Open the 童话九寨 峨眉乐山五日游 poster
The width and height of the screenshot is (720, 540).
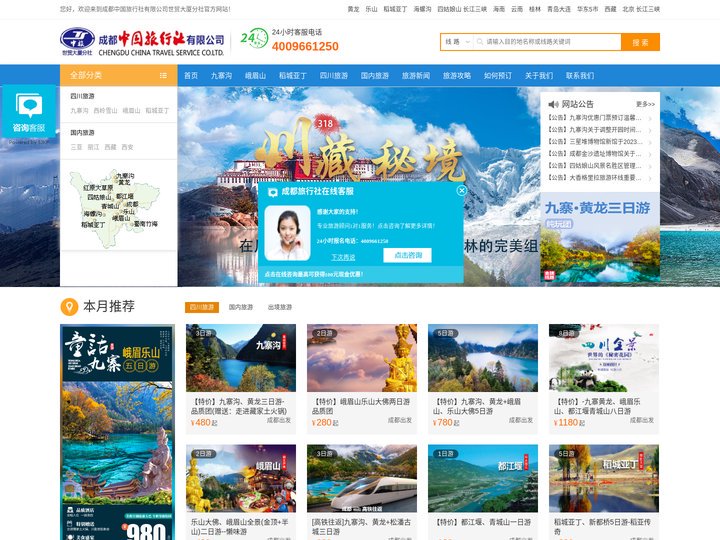(118, 432)
